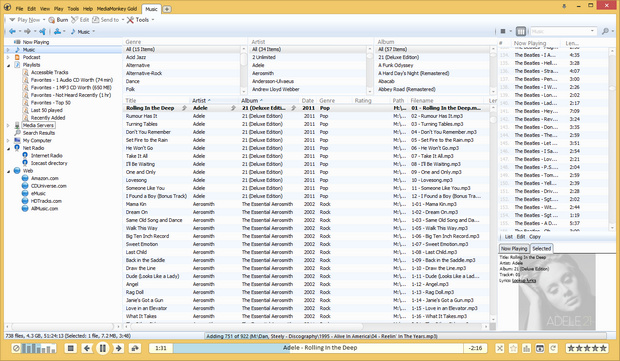Open the Internet Radio node
Viewport: 620px width, 361px height.
point(47,155)
